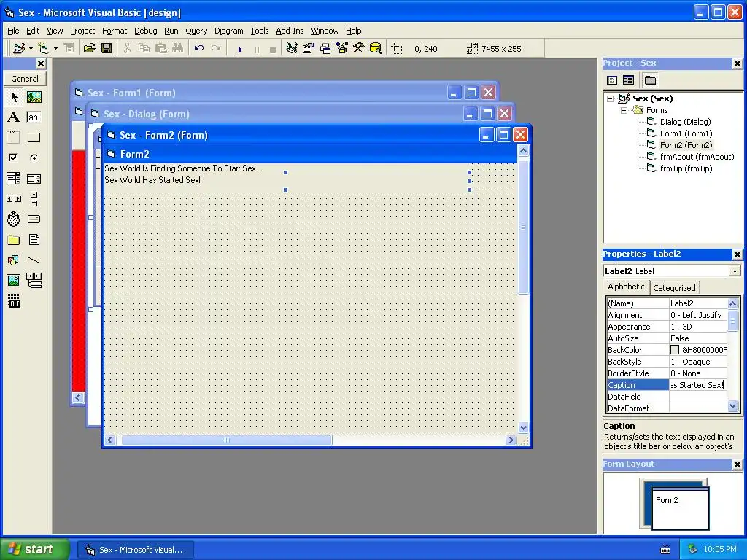This screenshot has height=560, width=747.
Task: Open the Label2 object dropdown in Properties
Action: (x=735, y=271)
